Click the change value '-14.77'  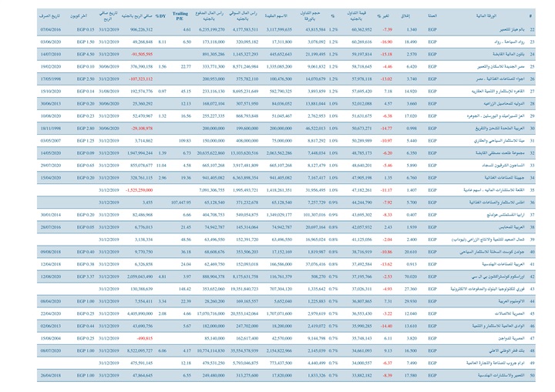[x=386, y=129]
